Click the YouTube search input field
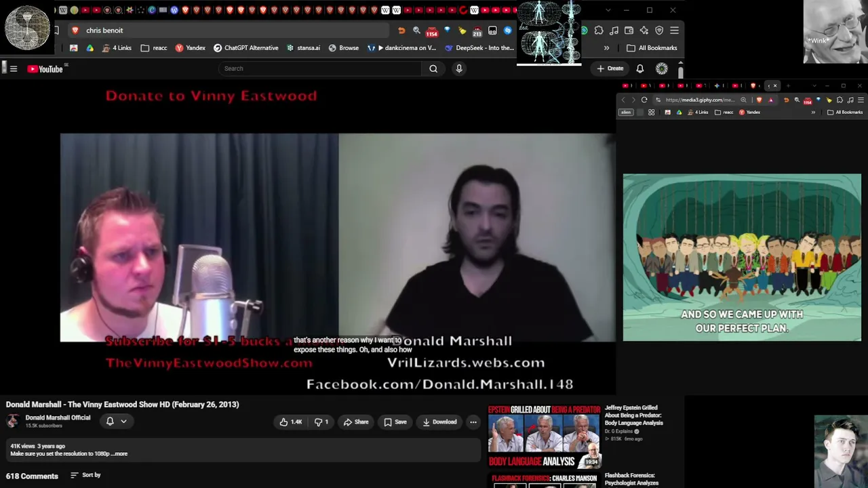Viewport: 868px width, 488px height. [319, 68]
